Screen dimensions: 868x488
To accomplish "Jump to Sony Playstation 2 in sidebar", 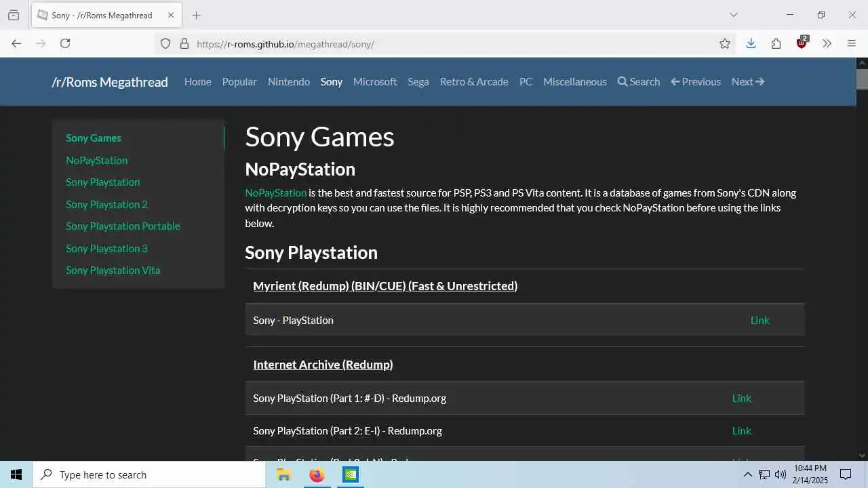I will point(106,204).
